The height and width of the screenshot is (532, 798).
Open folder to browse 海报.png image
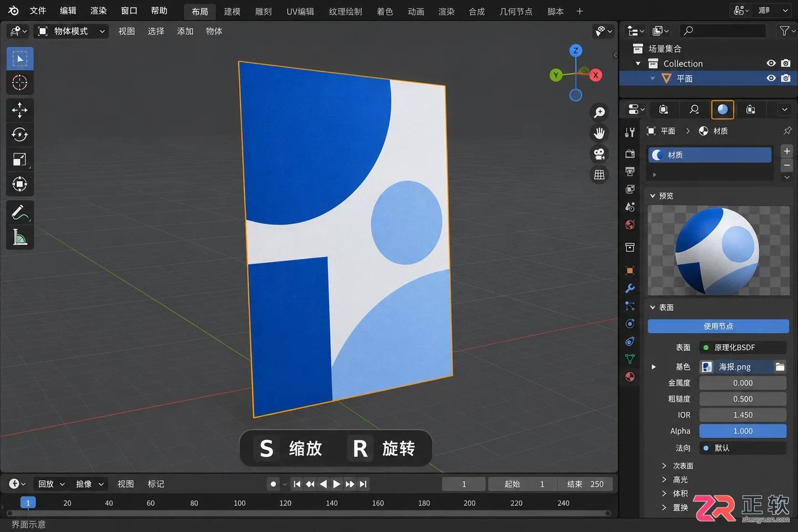pos(780,367)
